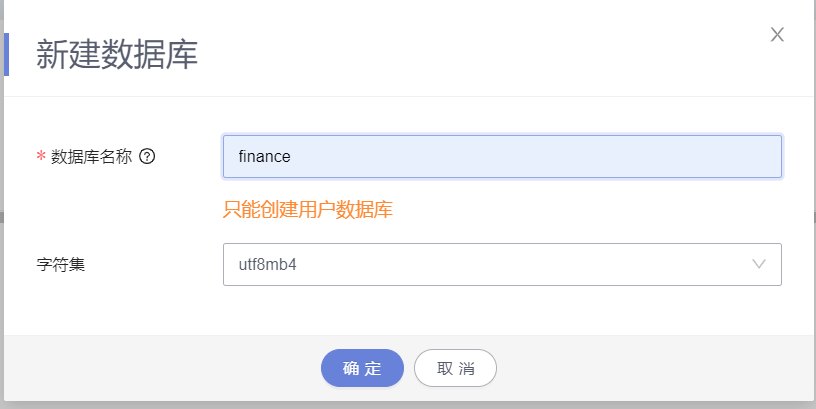This screenshot has height=409, width=816.
Task: Click the gray footer right of 取消
Action: (650, 368)
